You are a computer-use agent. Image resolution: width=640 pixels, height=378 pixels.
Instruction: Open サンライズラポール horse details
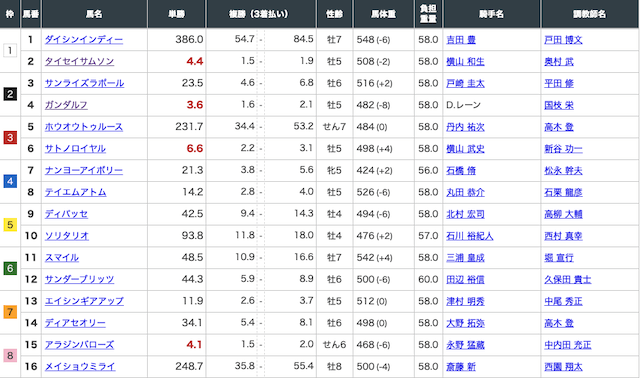tap(84, 83)
